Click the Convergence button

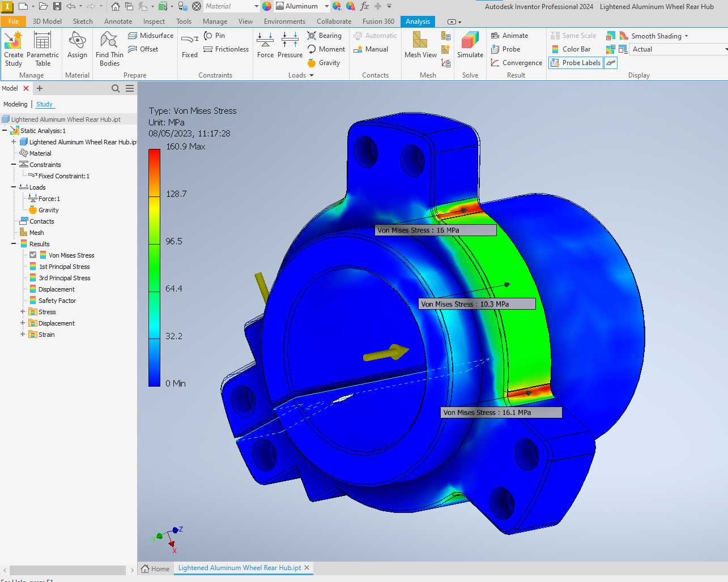click(x=516, y=63)
